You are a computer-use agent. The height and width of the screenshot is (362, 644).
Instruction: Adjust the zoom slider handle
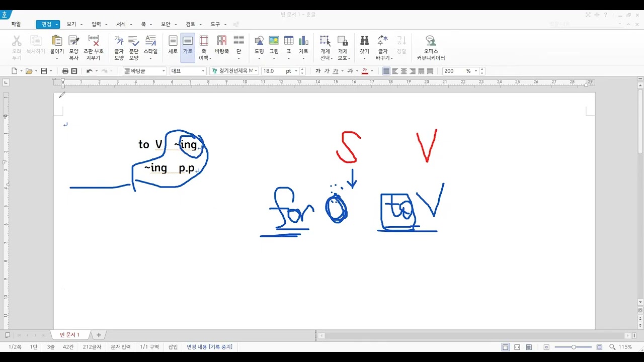(574, 347)
